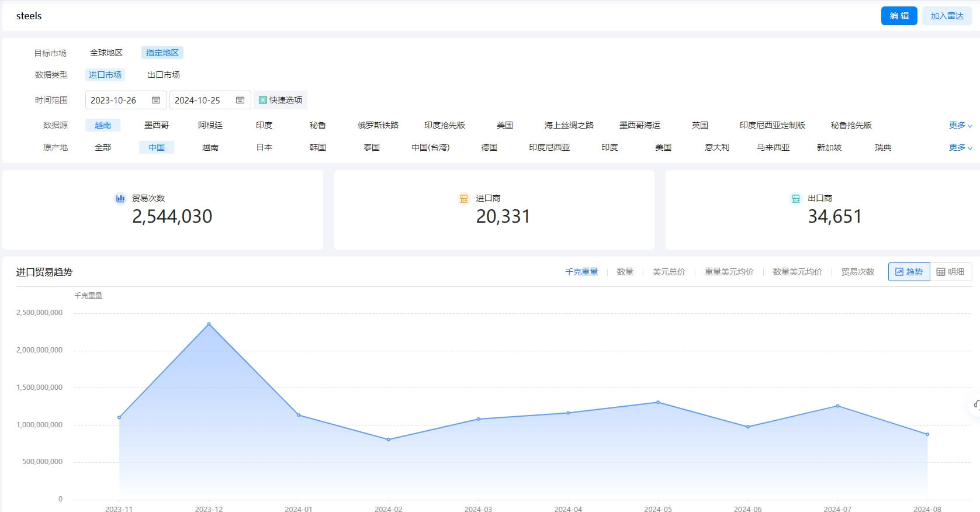This screenshot has width=980, height=512.
Task: Set origin to 马来西亚
Action: click(x=773, y=147)
